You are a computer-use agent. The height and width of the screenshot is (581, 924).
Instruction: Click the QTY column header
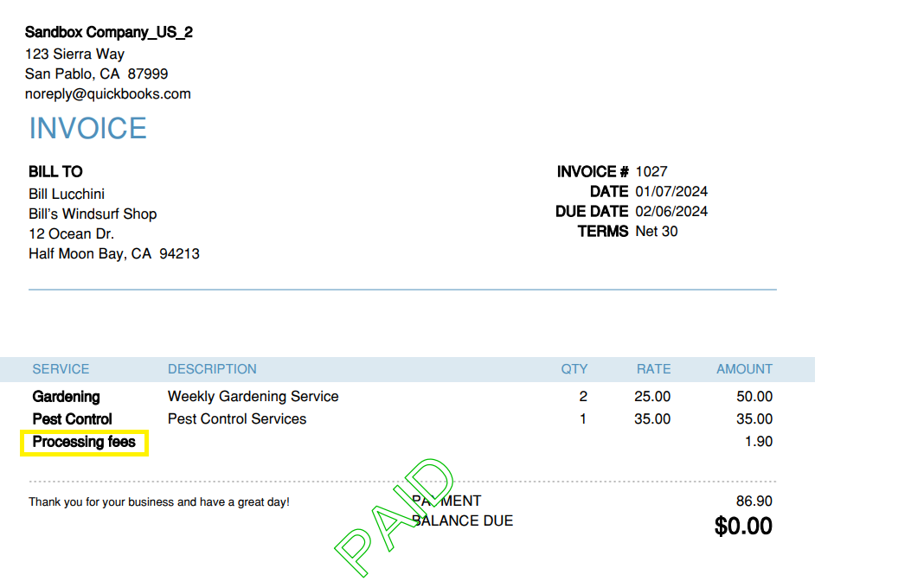coord(574,369)
